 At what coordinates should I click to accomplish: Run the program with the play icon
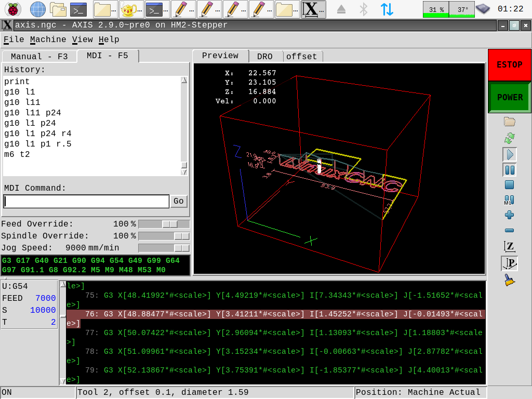point(509,155)
